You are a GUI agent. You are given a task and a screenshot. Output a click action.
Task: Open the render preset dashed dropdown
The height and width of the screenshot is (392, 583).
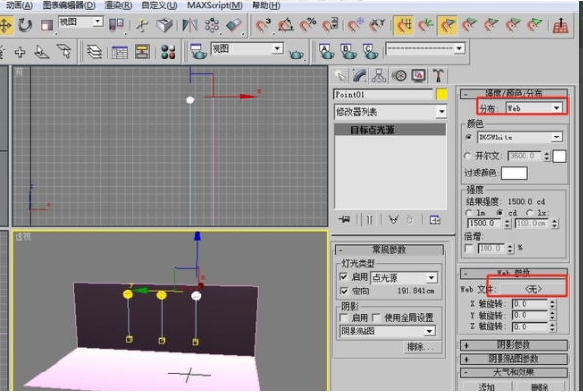point(425,49)
